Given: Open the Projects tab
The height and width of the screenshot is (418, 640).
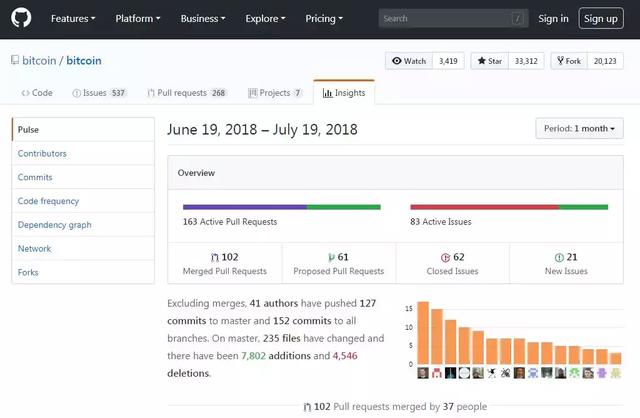Looking at the screenshot, I should pos(275,93).
